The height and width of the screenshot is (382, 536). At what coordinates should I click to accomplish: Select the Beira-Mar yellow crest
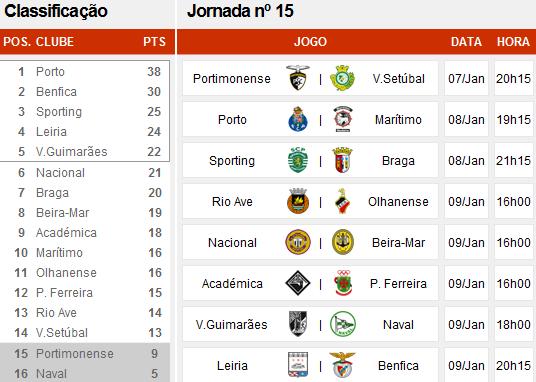pyautogui.click(x=343, y=242)
